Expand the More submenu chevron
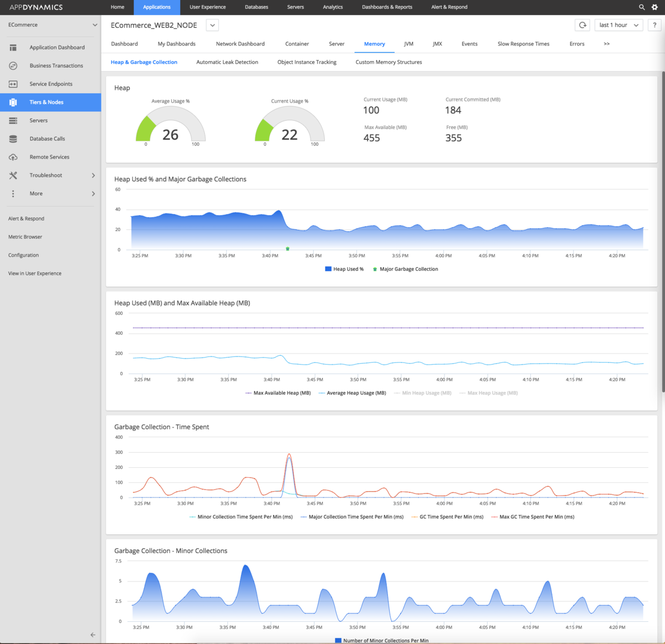665x644 pixels. pos(93,194)
